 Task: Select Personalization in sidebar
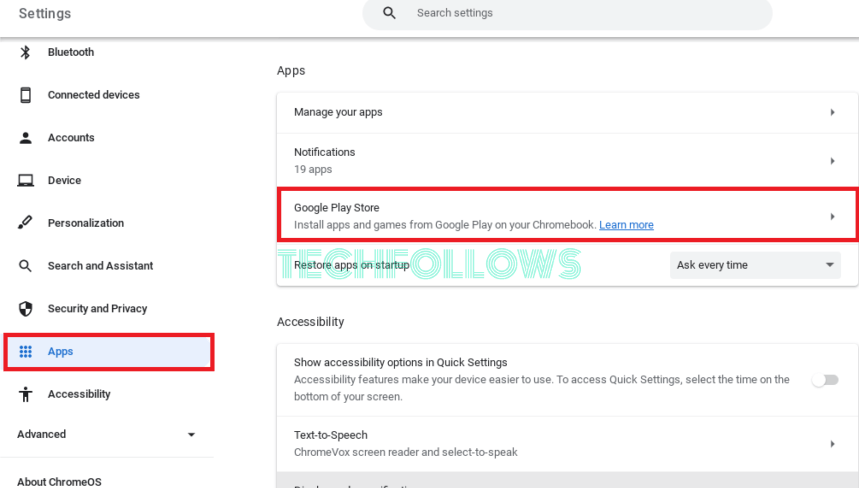pos(85,223)
